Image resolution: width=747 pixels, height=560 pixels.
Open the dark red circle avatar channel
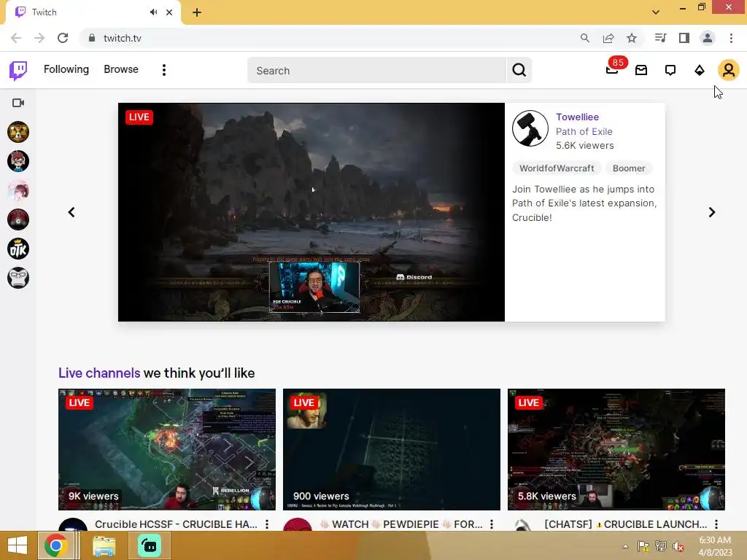pos(18,219)
